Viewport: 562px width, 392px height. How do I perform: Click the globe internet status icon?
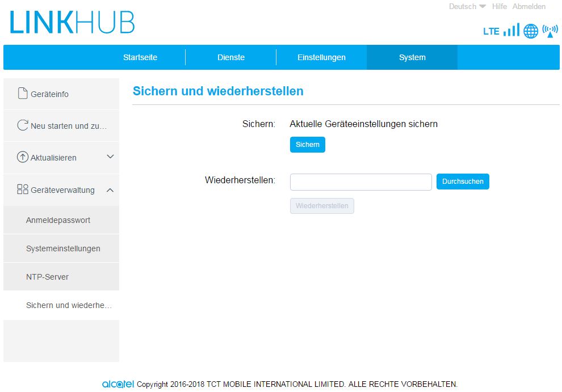pyautogui.click(x=531, y=31)
